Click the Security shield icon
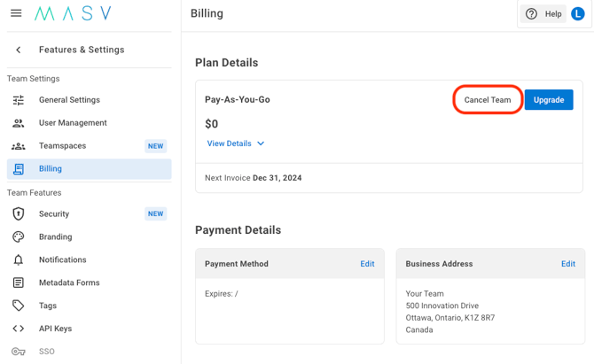 click(x=19, y=213)
